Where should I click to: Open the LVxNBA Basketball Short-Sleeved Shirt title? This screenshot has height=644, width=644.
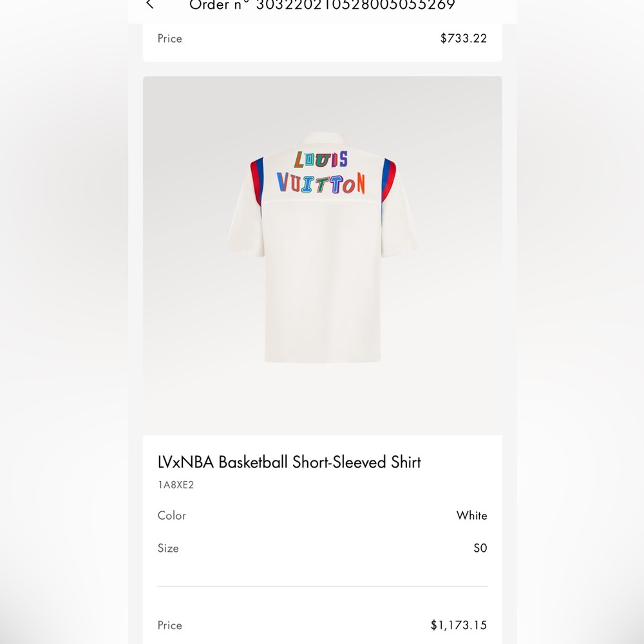[x=289, y=462]
